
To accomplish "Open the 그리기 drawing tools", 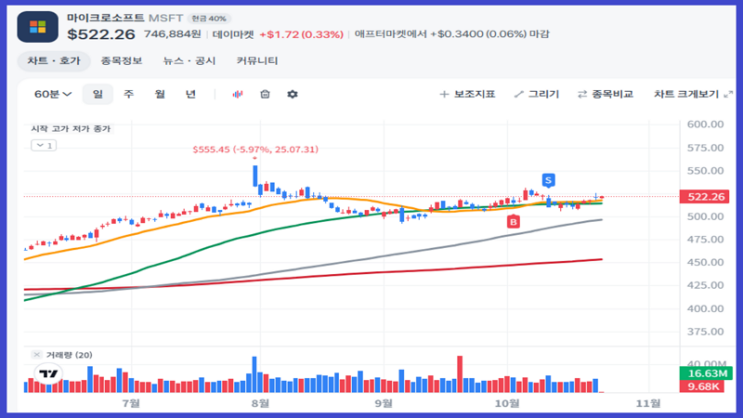I will click(537, 94).
